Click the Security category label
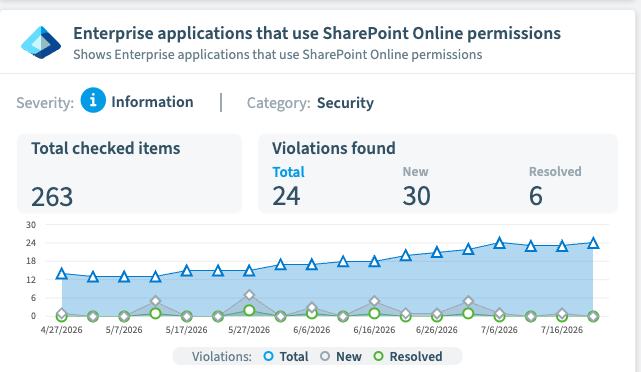Viewport: 641px width, 372px height. click(345, 103)
